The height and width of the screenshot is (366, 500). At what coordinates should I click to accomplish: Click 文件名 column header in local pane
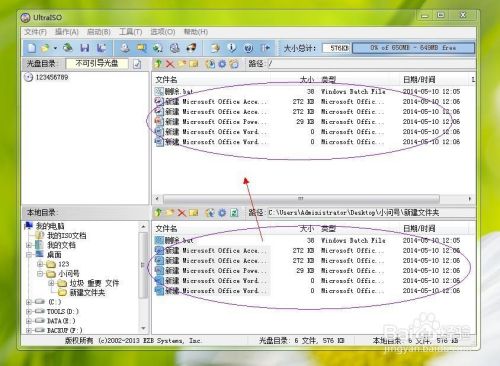point(166,229)
